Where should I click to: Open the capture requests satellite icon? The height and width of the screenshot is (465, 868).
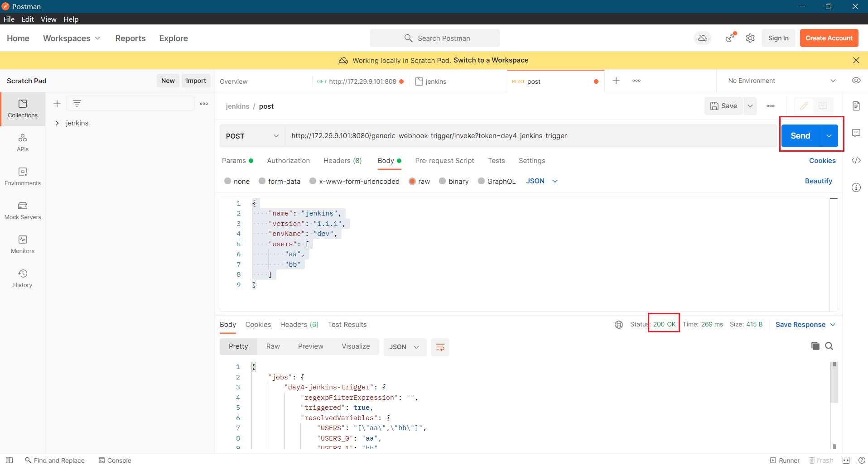click(x=730, y=38)
